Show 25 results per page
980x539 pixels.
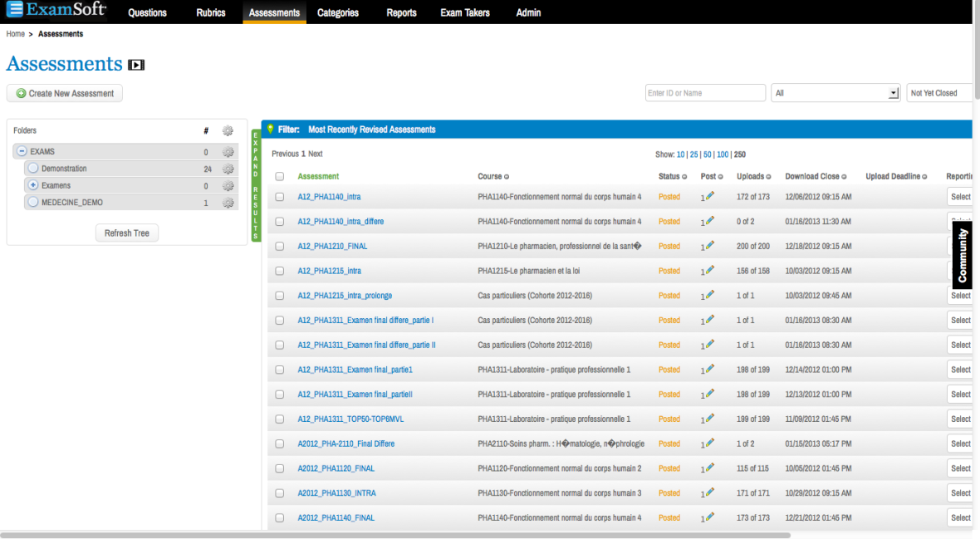(x=693, y=154)
